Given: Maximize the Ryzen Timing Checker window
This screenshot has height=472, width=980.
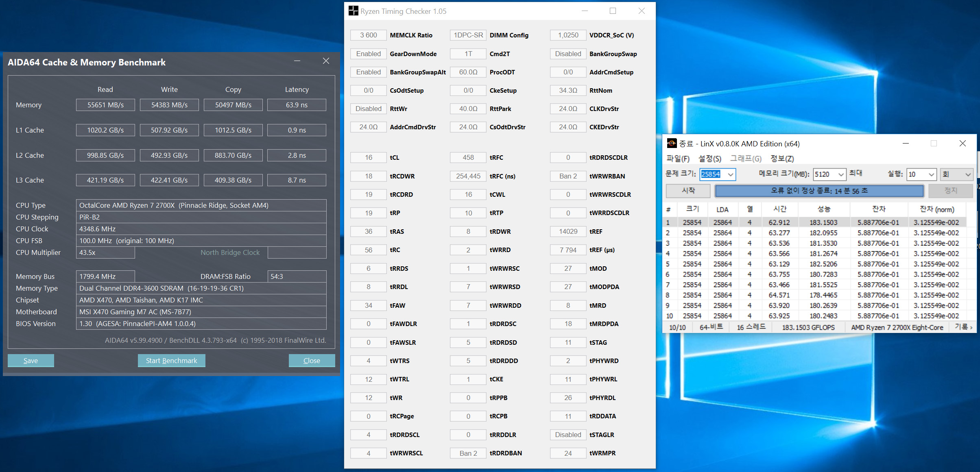Looking at the screenshot, I should pos(613,11).
